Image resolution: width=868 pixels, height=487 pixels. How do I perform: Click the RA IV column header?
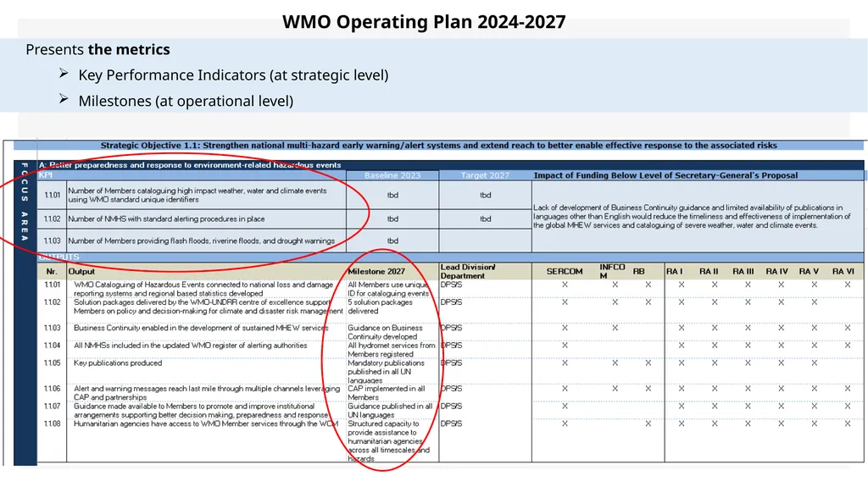coord(776,271)
